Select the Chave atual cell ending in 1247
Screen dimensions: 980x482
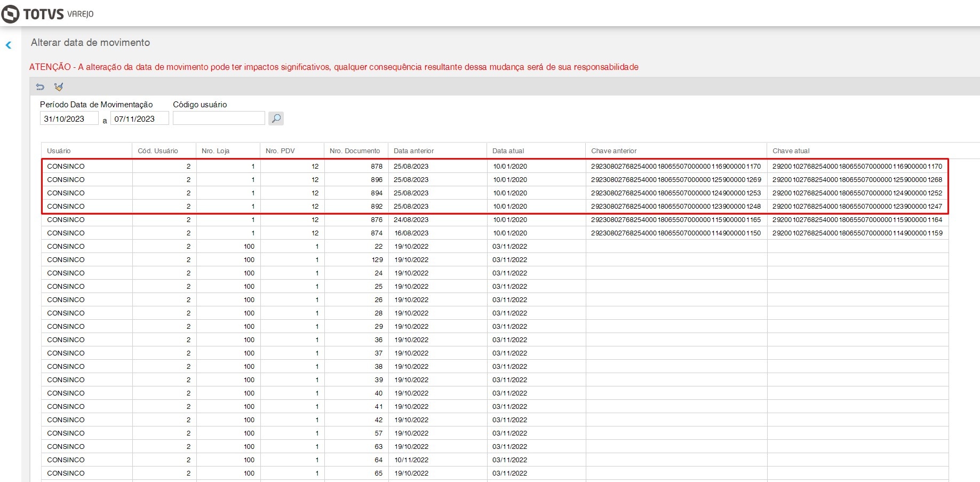[858, 206]
